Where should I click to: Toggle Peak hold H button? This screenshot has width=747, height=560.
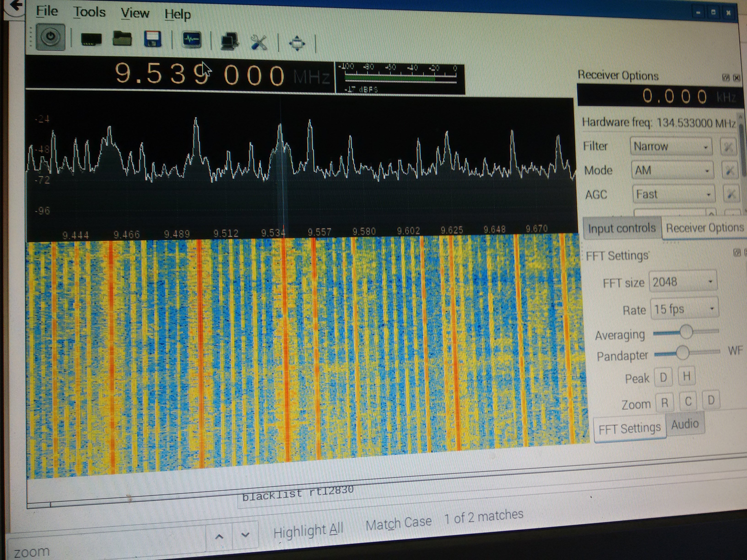pos(686,376)
